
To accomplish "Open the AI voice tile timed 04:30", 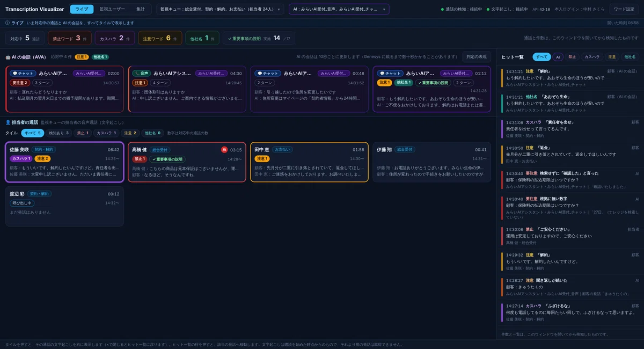I will (187, 89).
